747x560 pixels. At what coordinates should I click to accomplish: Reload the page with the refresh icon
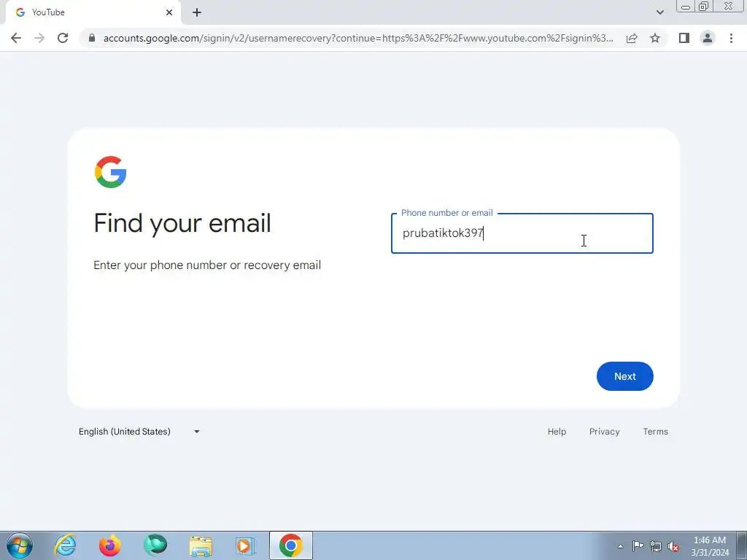63,38
